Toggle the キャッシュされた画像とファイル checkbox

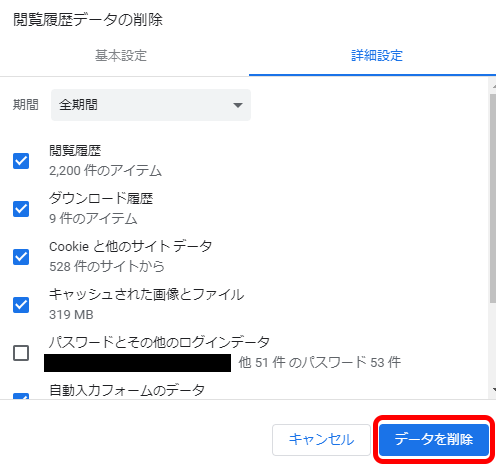[x=21, y=305]
